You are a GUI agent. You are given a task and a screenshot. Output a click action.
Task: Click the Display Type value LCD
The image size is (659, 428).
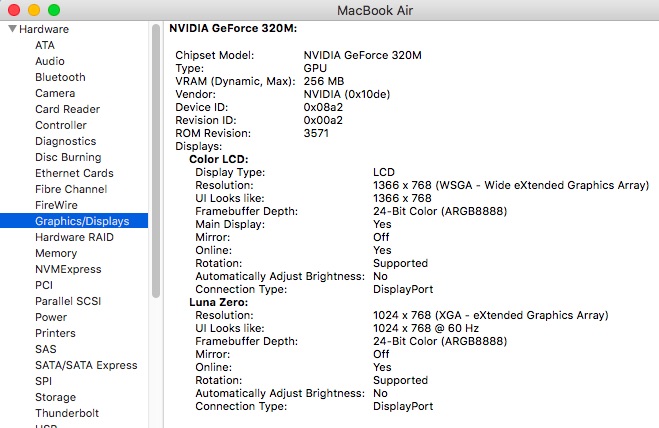(x=384, y=172)
